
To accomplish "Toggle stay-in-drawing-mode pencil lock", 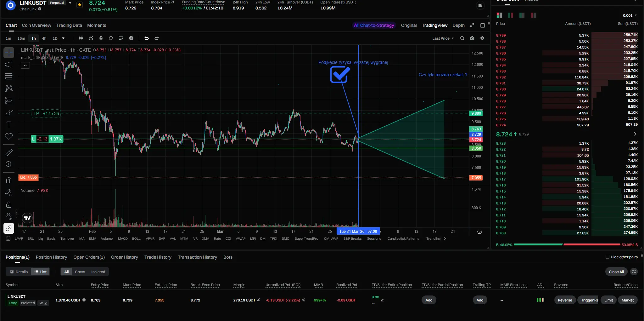I will [x=9, y=192].
